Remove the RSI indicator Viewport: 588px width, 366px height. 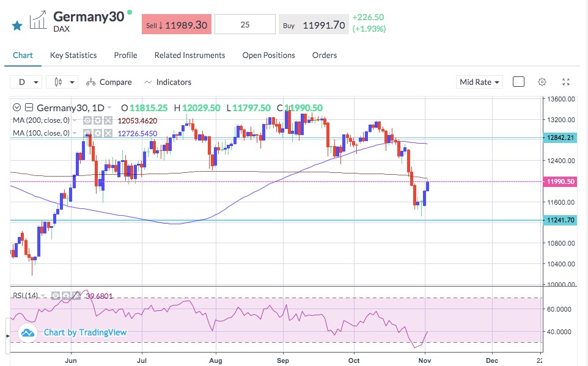pyautogui.click(x=76, y=296)
